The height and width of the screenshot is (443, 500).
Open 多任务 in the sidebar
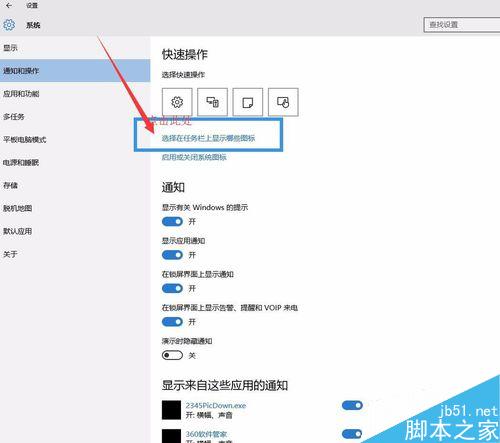pos(75,117)
